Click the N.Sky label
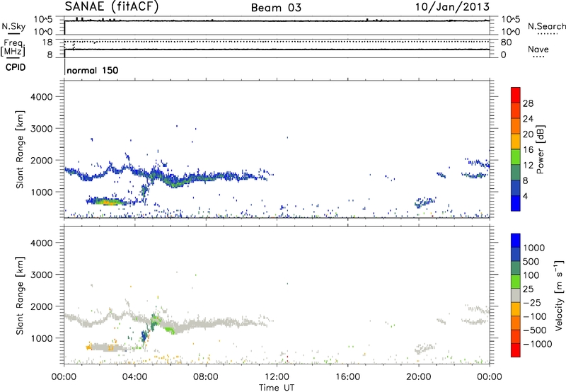This screenshot has width=566, height=392. coord(13,26)
